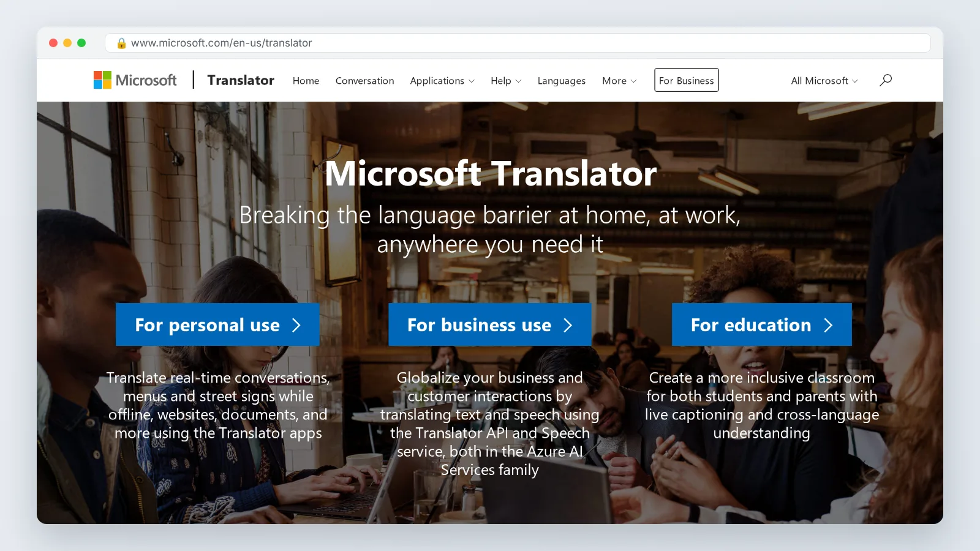980x551 pixels.
Task: Expand the Applications dropdown menu
Action: pos(442,81)
